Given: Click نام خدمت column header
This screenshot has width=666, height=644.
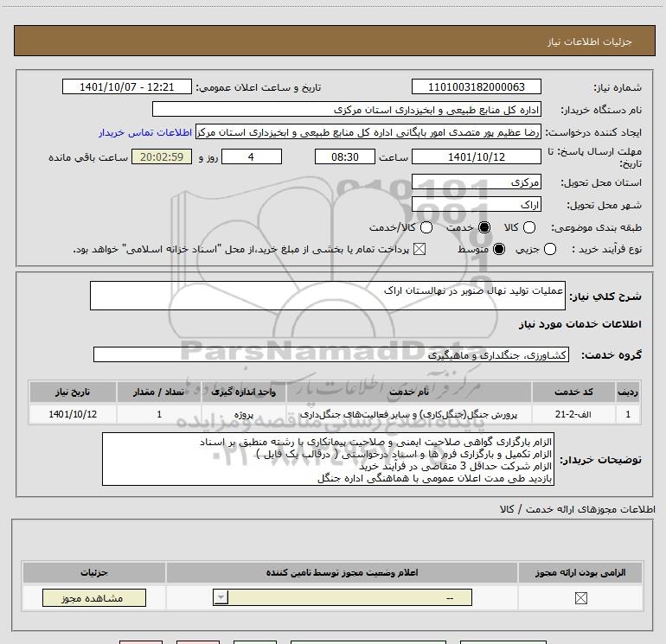Looking at the screenshot, I should pos(409,392).
